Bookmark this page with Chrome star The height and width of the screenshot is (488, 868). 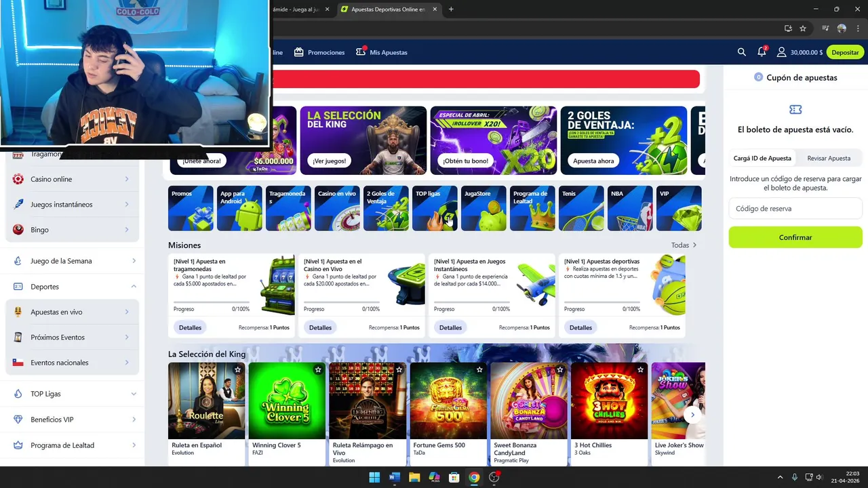tap(803, 28)
